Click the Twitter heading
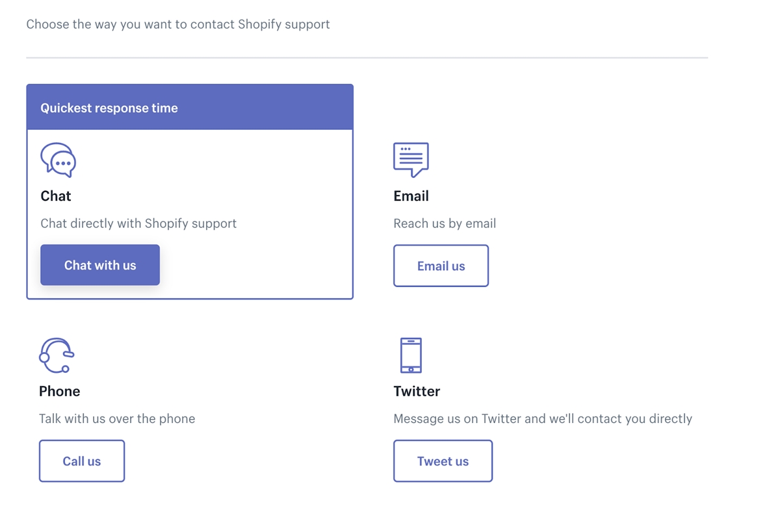The height and width of the screenshot is (532, 780). [417, 391]
